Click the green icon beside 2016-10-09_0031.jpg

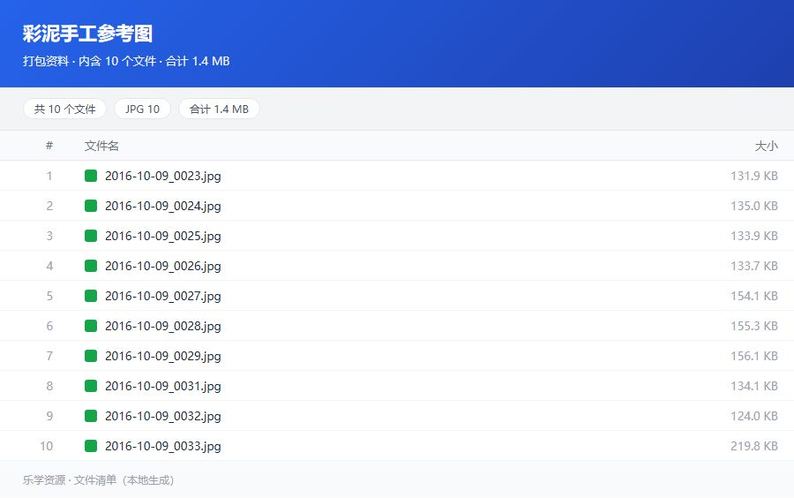(x=91, y=386)
